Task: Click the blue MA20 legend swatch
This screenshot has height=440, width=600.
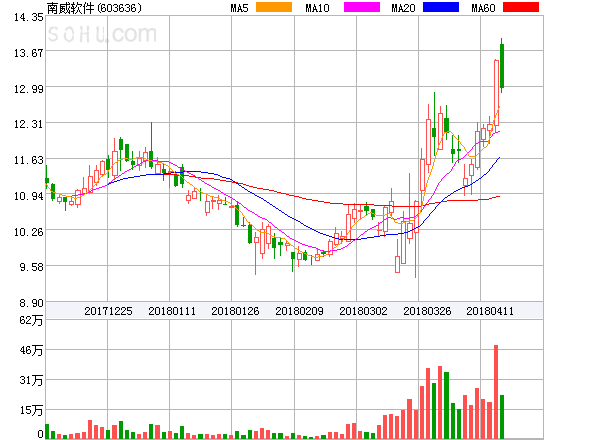Action: pyautogui.click(x=441, y=7)
